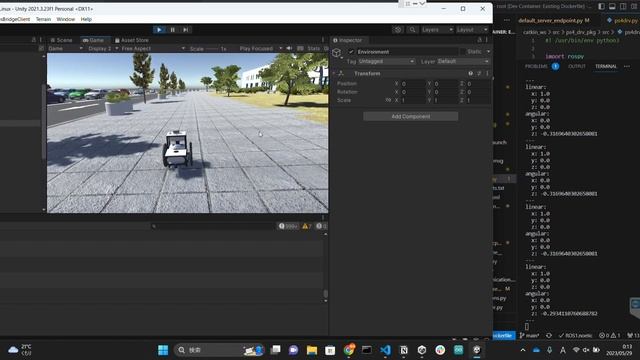The width and height of the screenshot is (640, 360).
Task: Toggle the Mute Audio speaker icon
Action: 289,49
